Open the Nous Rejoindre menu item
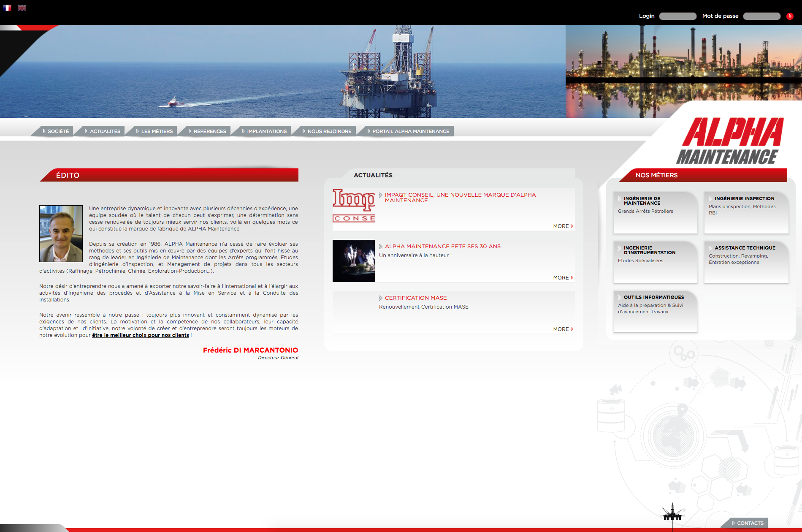Viewport: 802px width, 532px height. pos(327,131)
